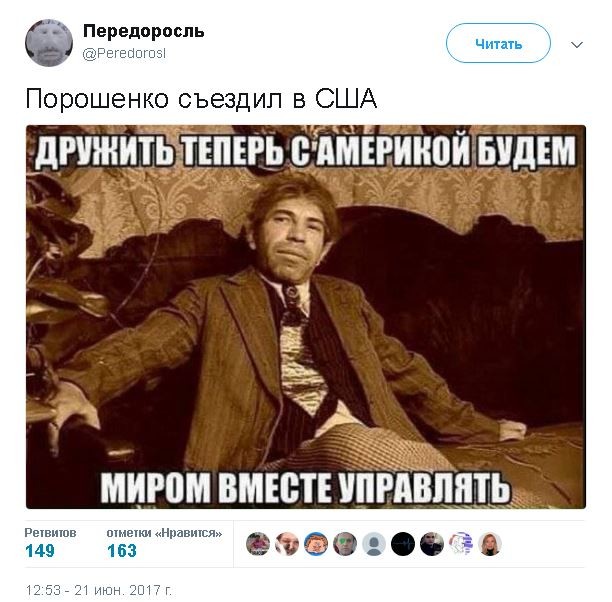This screenshot has width=612, height=602.
Task: Open the dark-clothed man liker avatar
Action: click(x=432, y=544)
